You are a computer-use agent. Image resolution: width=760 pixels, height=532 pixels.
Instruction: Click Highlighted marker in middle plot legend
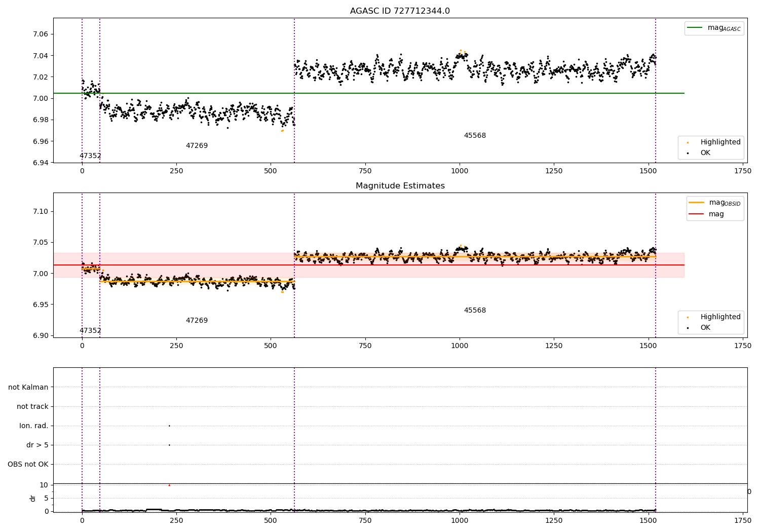coord(688,318)
